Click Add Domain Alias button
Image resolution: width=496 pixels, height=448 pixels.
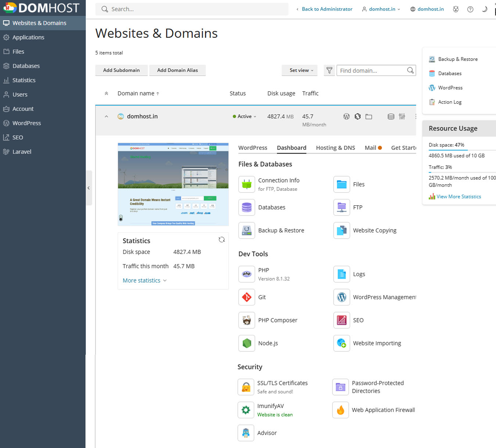[x=177, y=70]
